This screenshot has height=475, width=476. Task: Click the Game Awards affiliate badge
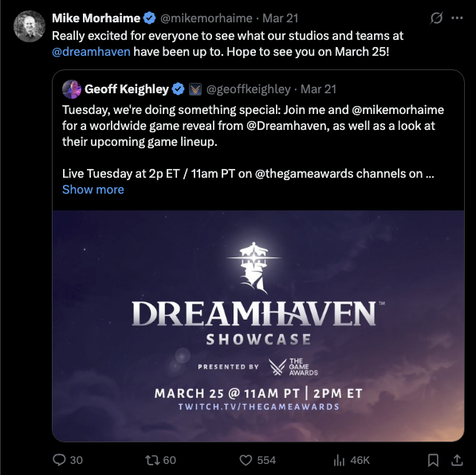click(x=195, y=89)
